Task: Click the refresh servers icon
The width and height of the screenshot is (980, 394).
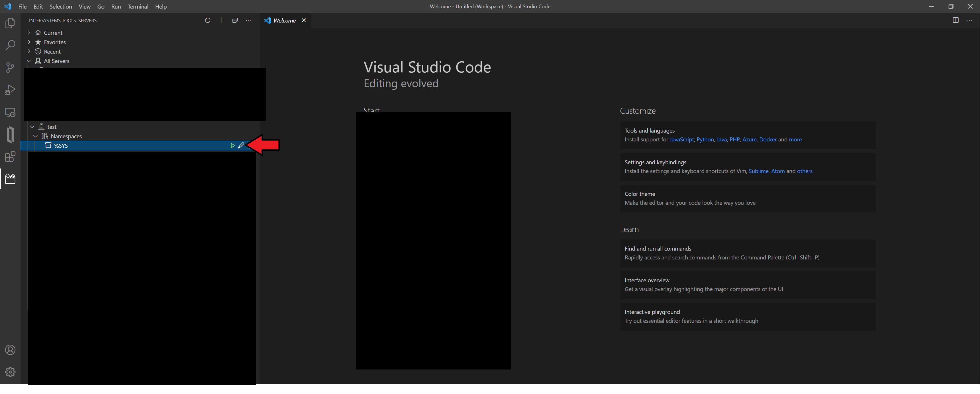Action: pos(207,21)
